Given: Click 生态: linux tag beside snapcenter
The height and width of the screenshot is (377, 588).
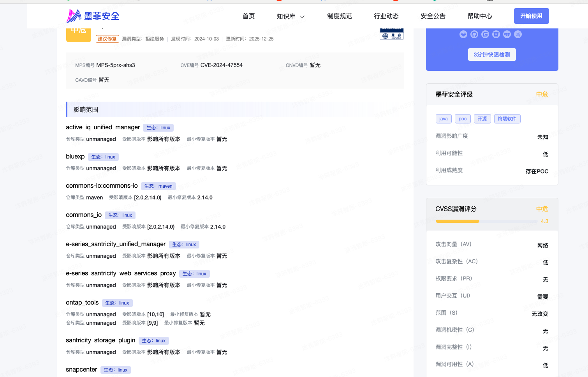Looking at the screenshot, I should point(116,370).
